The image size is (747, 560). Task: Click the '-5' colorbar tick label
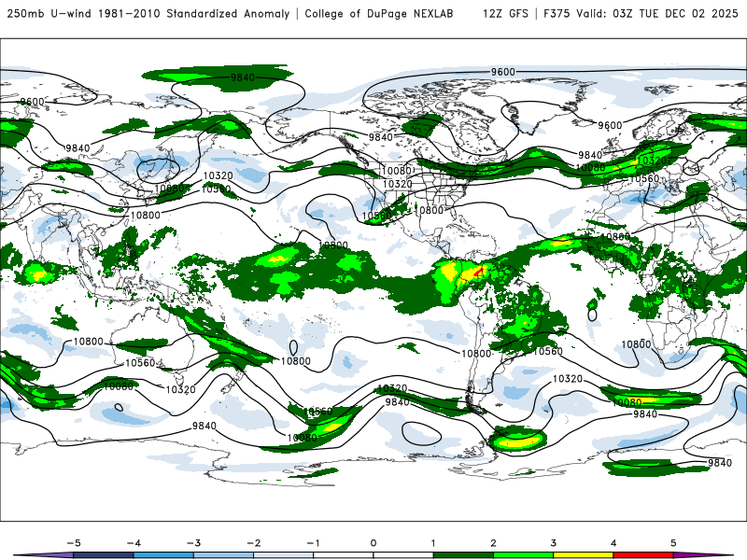point(74,543)
